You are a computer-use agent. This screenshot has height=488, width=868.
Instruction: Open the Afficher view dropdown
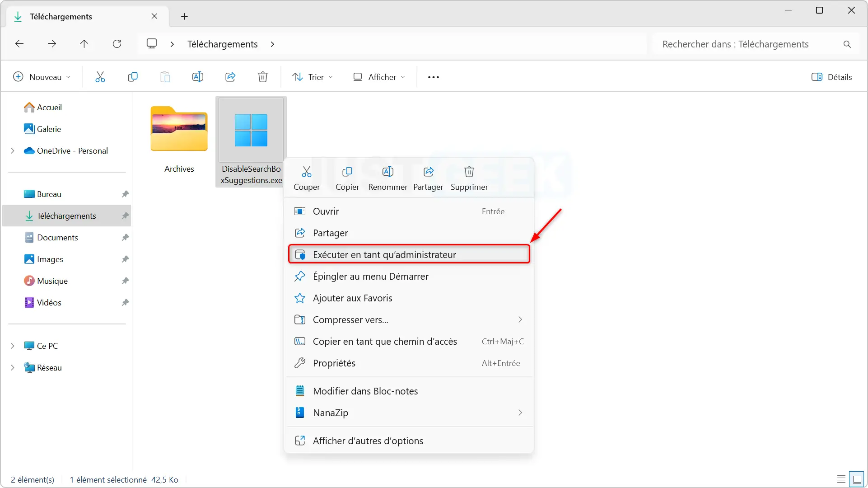pos(379,77)
